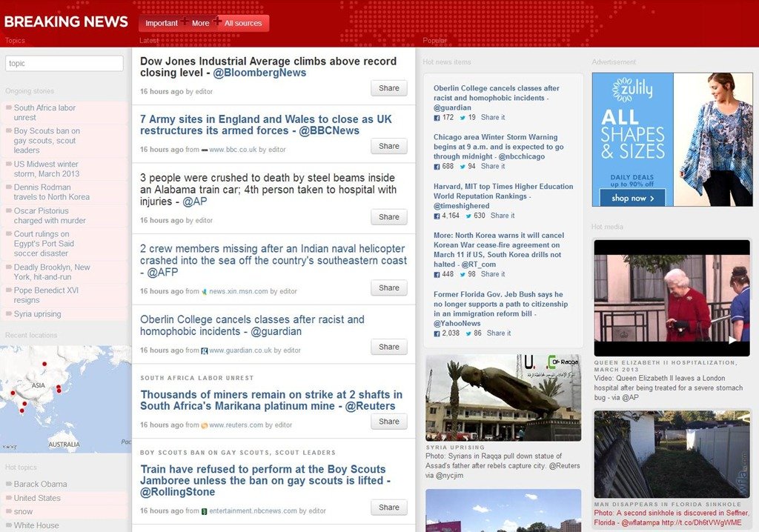759x532 pixels.
Task: Open the Barack Obama hot topic
Action: pos(40,484)
